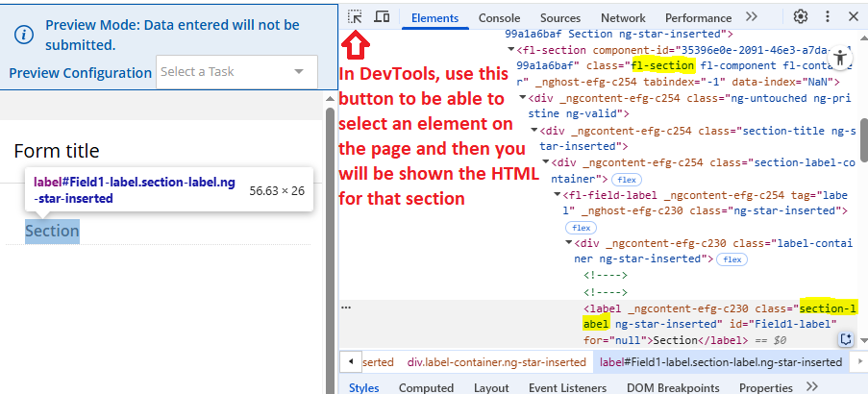Viewport: 868px width, 394px height.
Task: Open the DevTools three-dot customize menu
Action: pyautogui.click(x=827, y=16)
